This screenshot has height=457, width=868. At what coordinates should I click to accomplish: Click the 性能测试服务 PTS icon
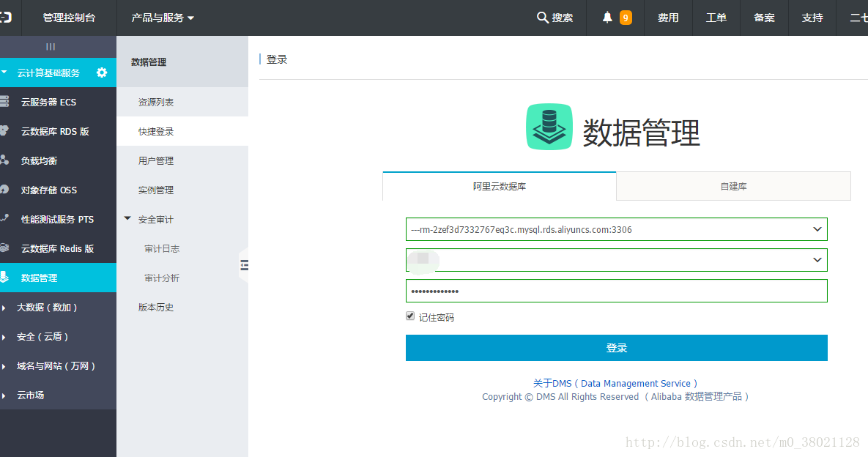pos(4,218)
